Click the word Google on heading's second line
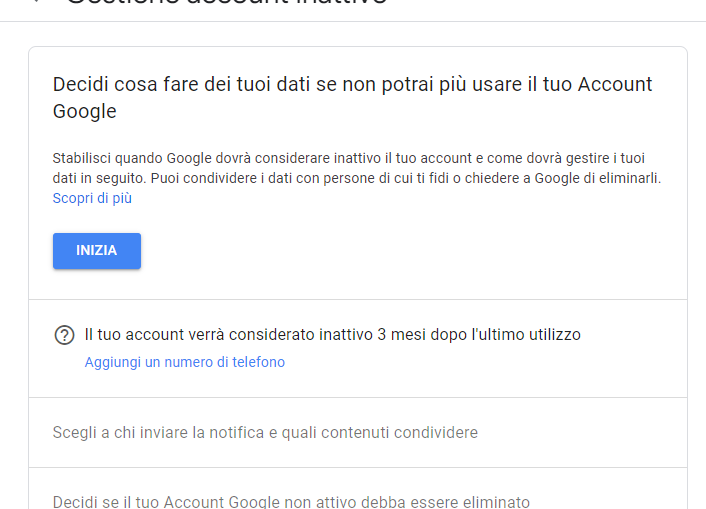The image size is (706, 509). click(85, 111)
